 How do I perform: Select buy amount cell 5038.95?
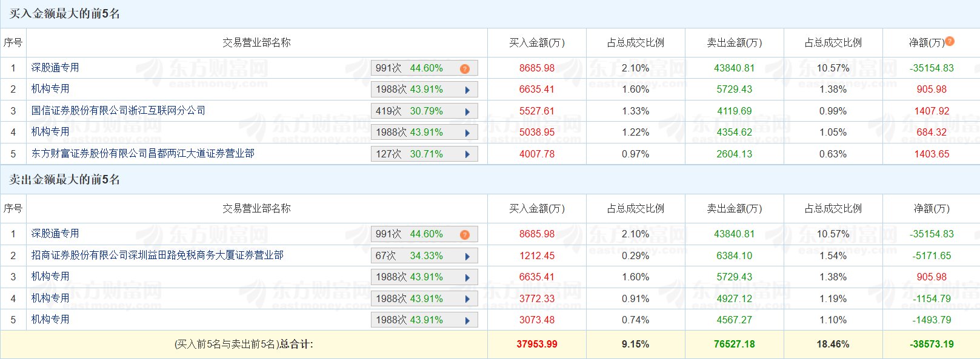point(537,132)
